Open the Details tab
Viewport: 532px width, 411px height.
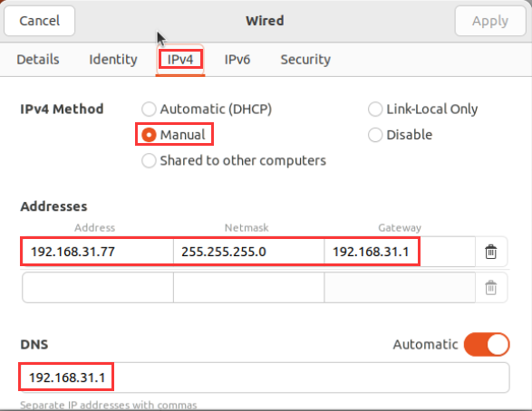pos(38,60)
